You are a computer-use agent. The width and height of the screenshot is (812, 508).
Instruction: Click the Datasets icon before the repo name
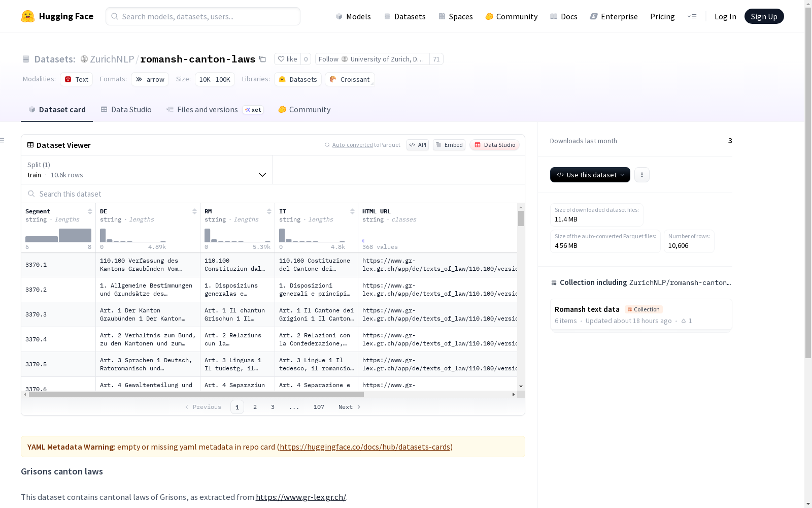coord(26,59)
